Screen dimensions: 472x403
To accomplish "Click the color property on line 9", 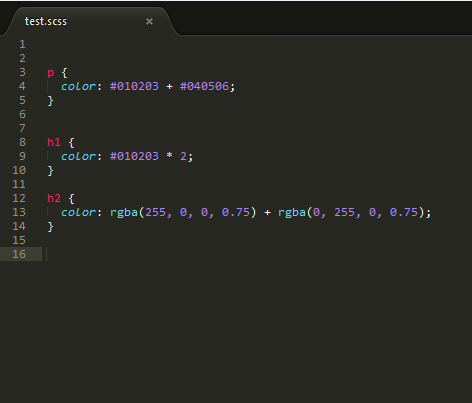I will tap(79, 156).
